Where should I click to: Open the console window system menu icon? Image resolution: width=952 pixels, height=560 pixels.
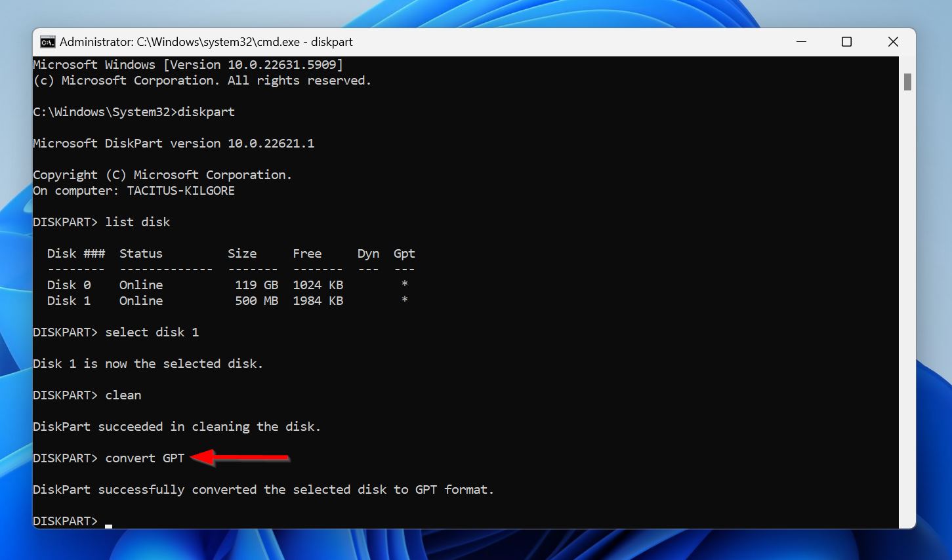click(47, 41)
